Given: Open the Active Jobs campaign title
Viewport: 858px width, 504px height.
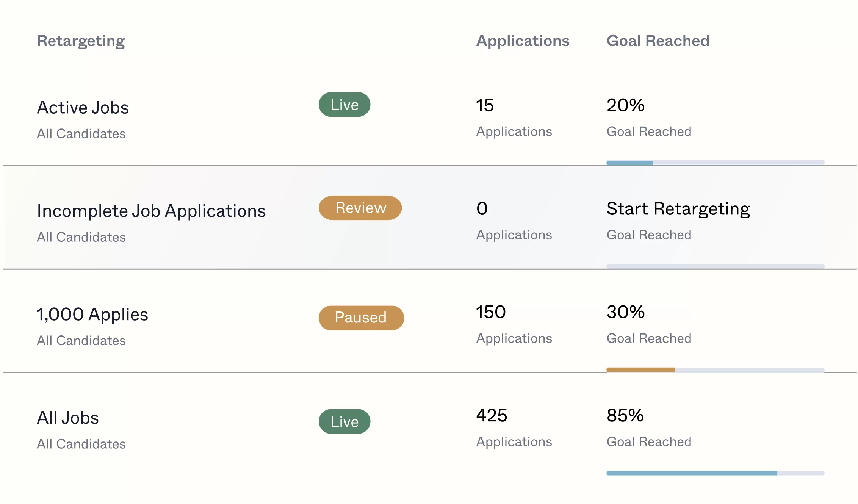Looking at the screenshot, I should [x=83, y=108].
